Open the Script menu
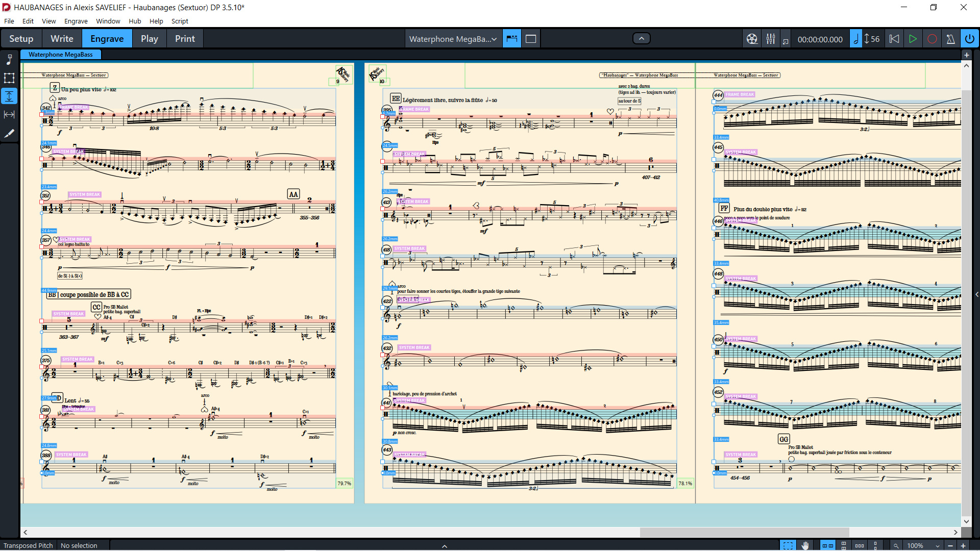 (x=180, y=21)
